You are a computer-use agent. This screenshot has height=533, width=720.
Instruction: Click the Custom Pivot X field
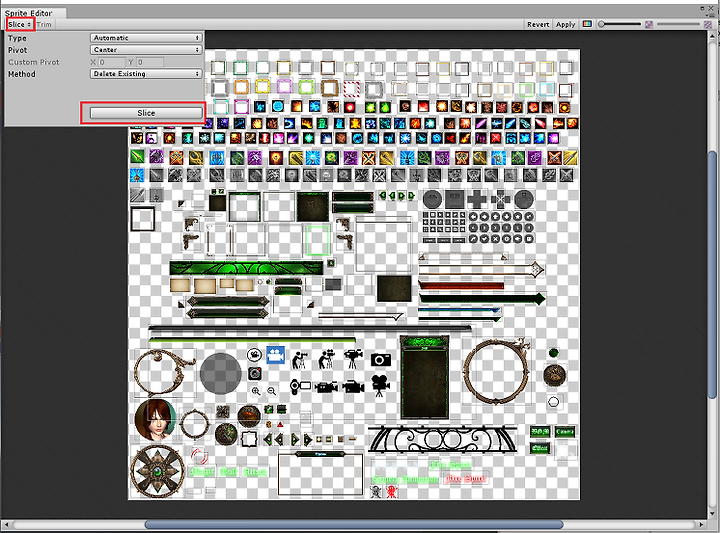(x=112, y=62)
